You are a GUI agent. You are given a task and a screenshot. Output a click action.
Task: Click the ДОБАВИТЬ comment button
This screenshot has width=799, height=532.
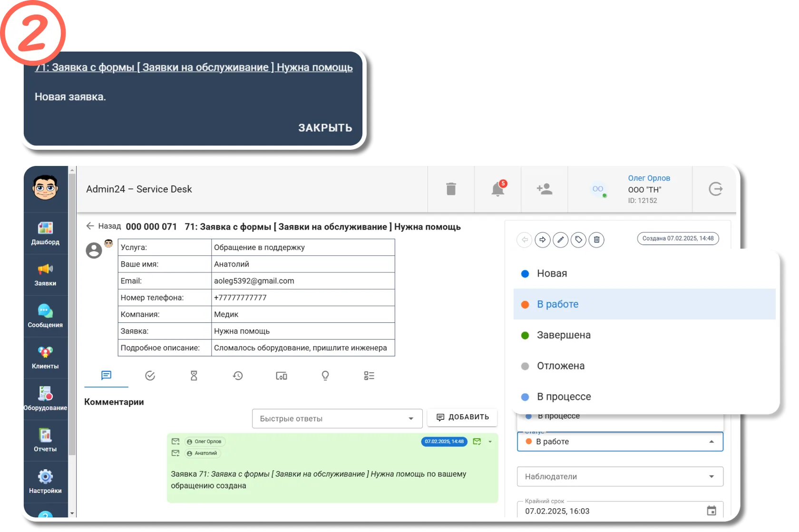[x=462, y=417]
